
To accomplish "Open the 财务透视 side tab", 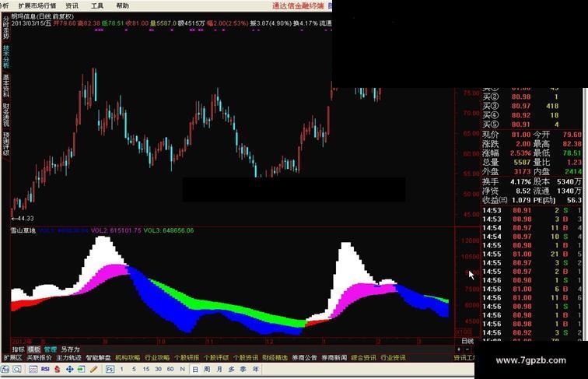I will point(6,115).
